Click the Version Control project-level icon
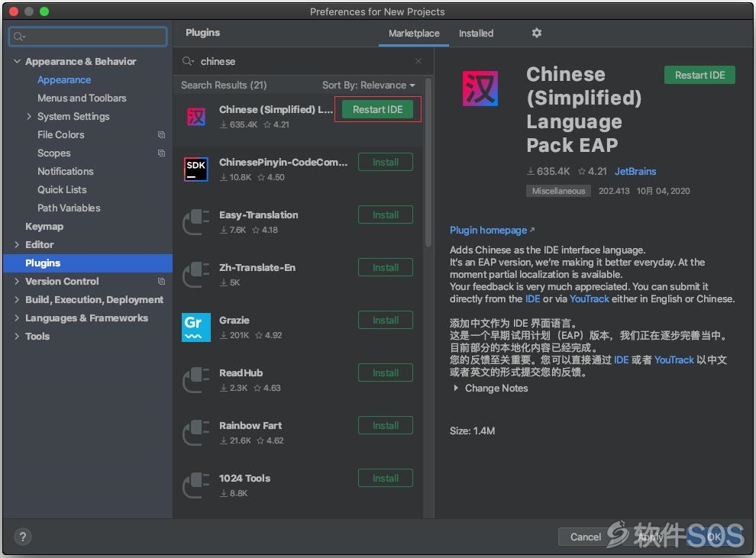This screenshot has width=756, height=558. point(162,282)
